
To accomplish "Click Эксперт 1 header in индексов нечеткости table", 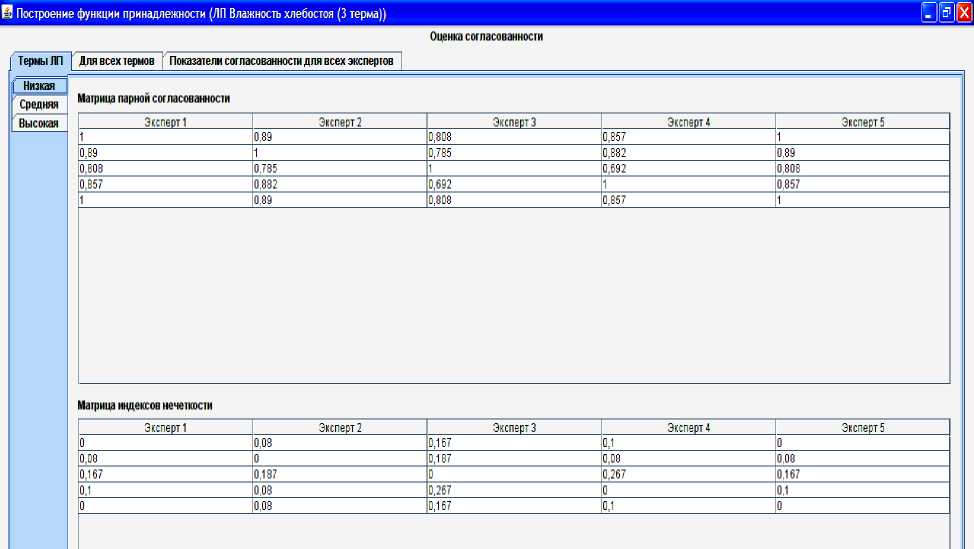I will 165,427.
